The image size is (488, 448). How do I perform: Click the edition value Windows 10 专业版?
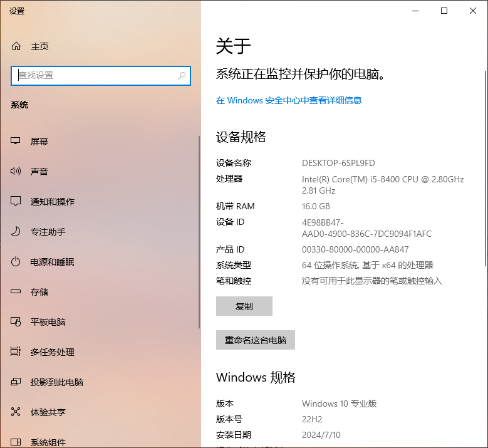pos(340,404)
